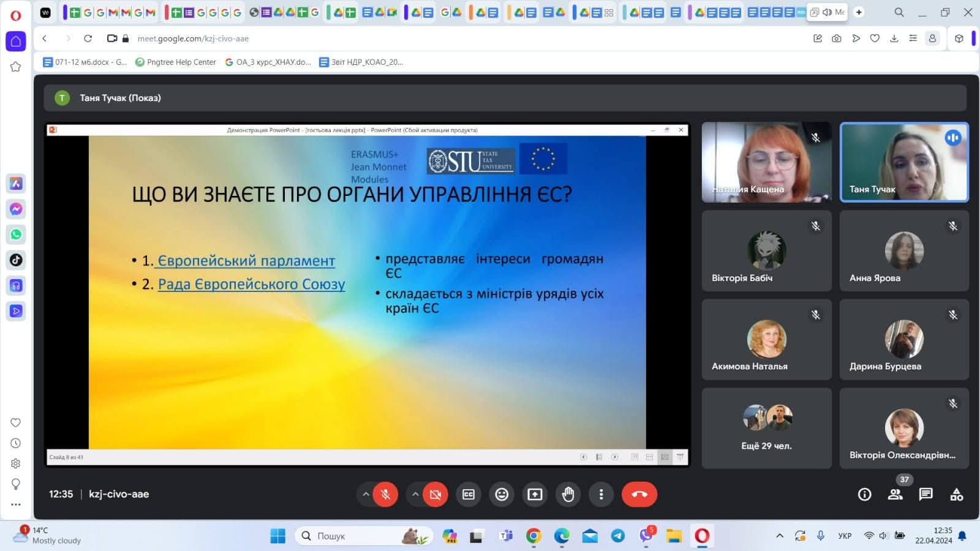Open the Pngtree Help Center bookmark
This screenshot has width=980, height=551.
[176, 62]
